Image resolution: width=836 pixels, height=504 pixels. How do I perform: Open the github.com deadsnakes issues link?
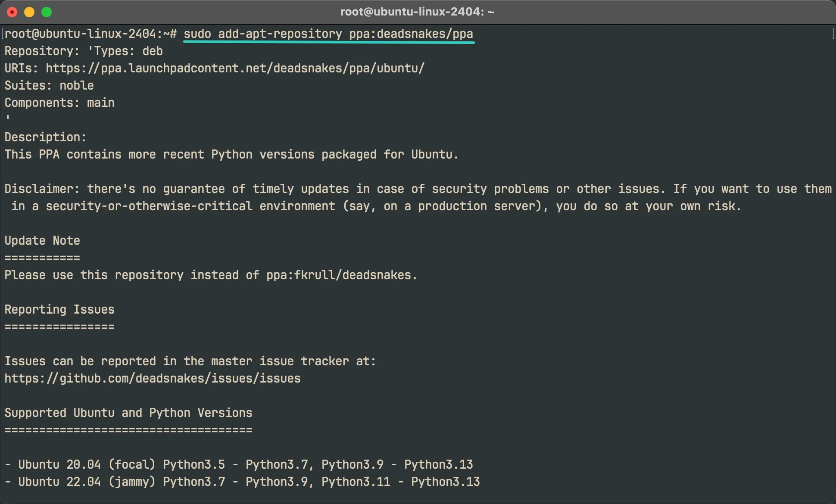tap(153, 379)
